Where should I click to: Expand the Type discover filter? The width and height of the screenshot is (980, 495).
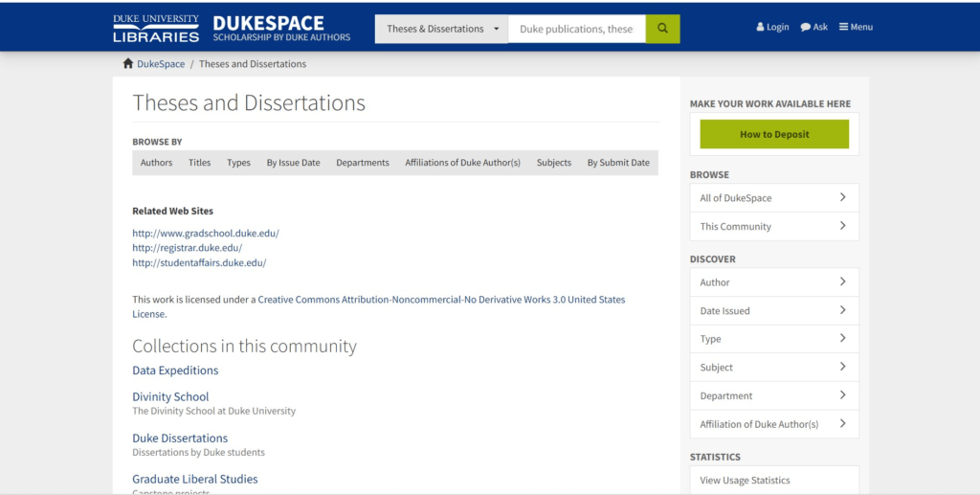pos(774,339)
